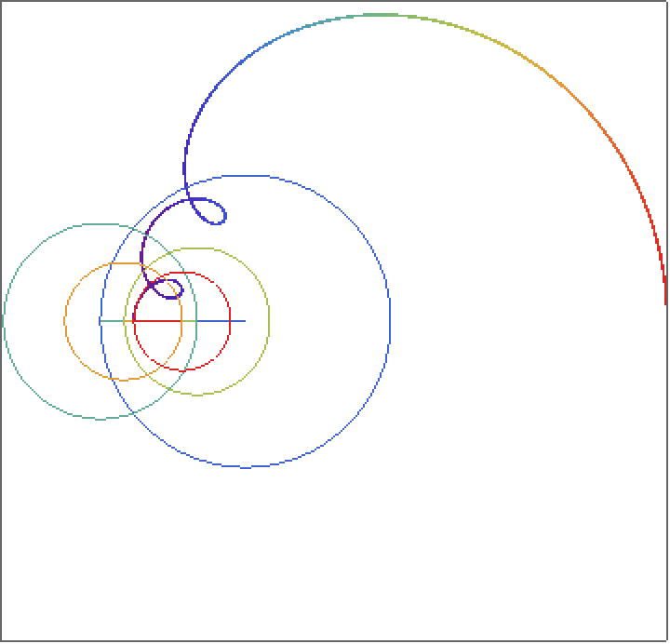Click the leftmost point of the teal circle
The height and width of the screenshot is (644, 670).
[x=4, y=321]
